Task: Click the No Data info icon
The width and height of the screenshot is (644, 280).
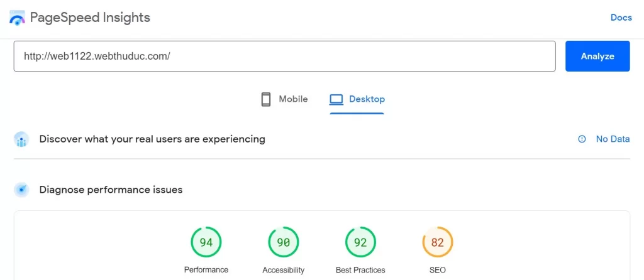Action: [582, 139]
